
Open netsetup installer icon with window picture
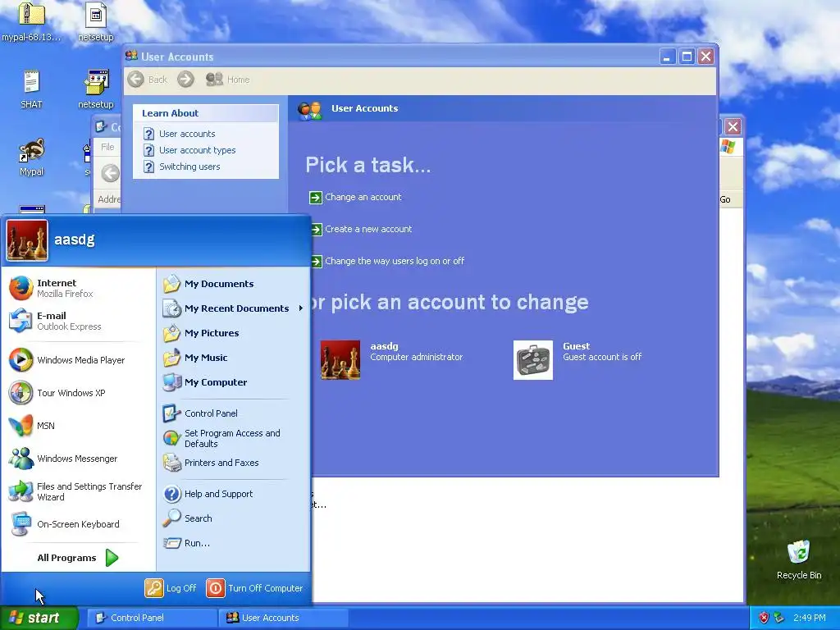tap(96, 89)
